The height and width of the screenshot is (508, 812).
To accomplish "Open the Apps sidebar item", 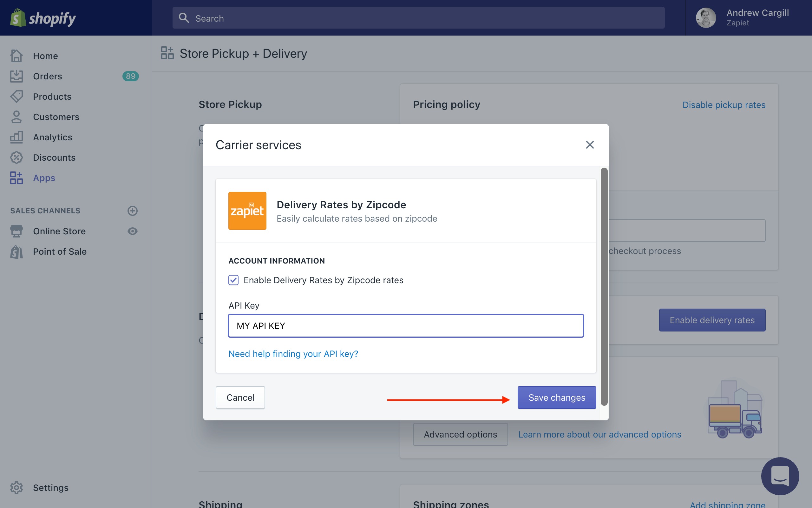I will point(44,178).
